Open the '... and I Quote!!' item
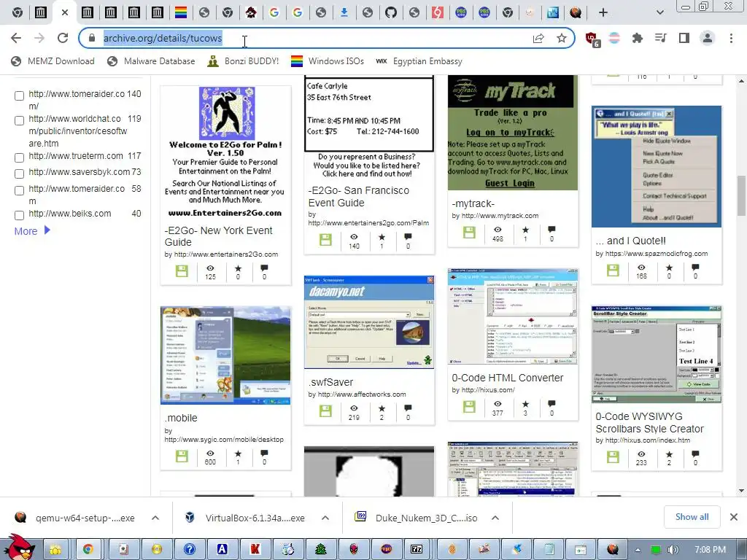 click(630, 241)
